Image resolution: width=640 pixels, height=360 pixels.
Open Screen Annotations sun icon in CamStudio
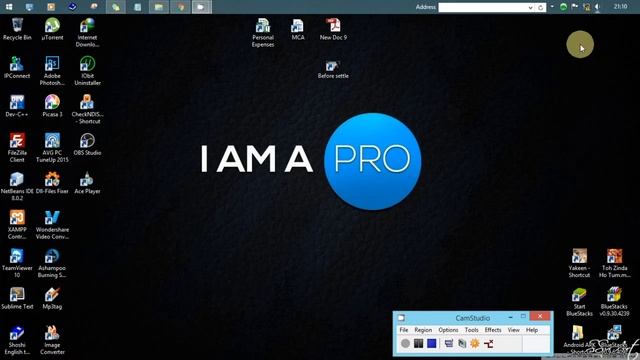click(475, 343)
